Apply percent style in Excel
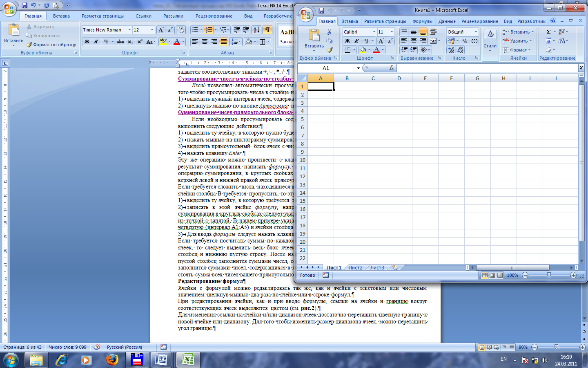Image resolution: width=588 pixels, height=368 pixels. point(465,41)
